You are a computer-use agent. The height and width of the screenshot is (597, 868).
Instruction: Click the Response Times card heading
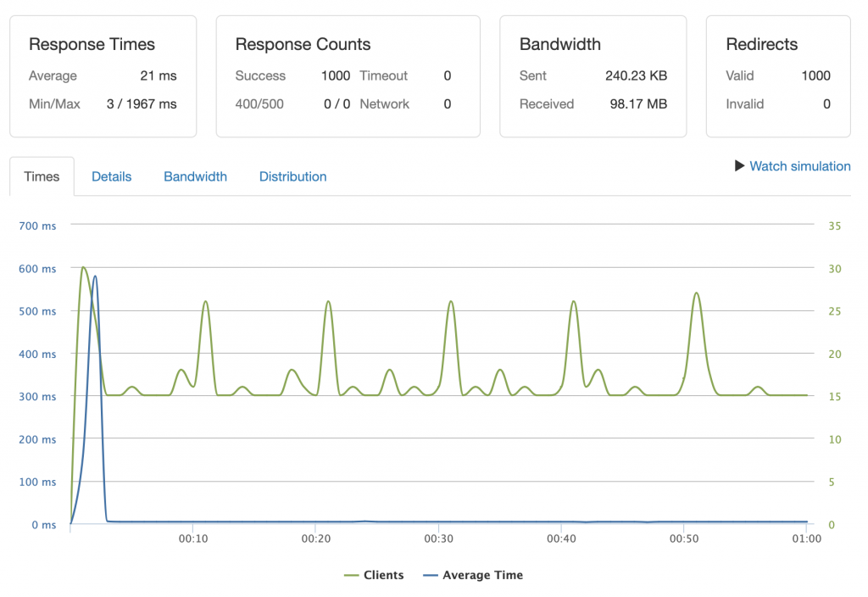92,44
